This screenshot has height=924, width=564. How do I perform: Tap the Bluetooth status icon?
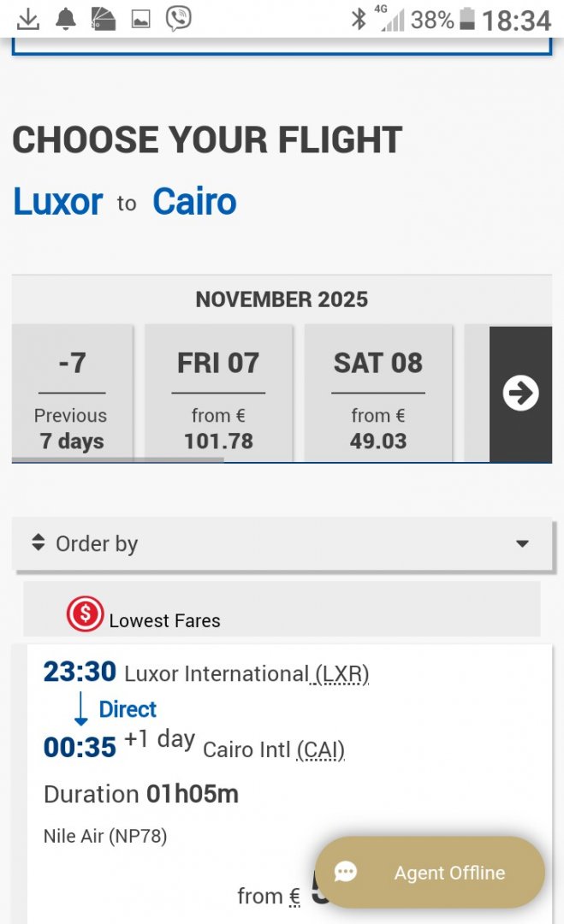click(359, 19)
